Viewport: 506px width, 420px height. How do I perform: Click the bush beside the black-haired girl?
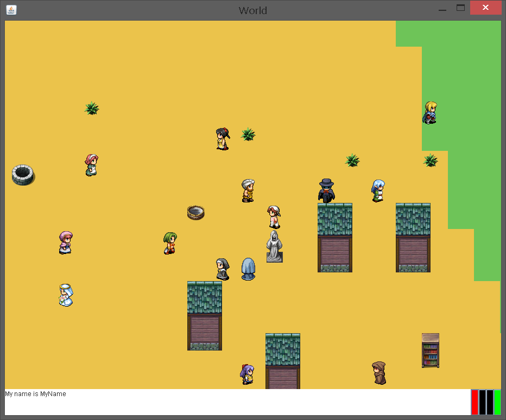(x=248, y=134)
